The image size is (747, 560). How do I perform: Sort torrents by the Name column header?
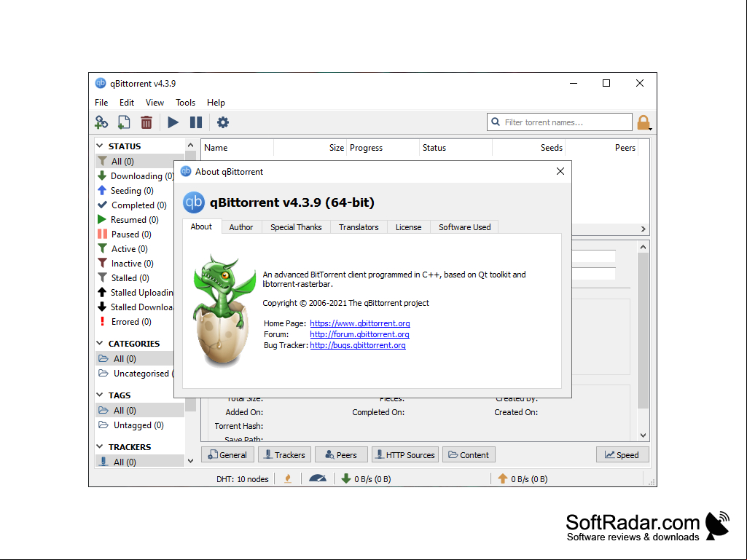coord(238,148)
